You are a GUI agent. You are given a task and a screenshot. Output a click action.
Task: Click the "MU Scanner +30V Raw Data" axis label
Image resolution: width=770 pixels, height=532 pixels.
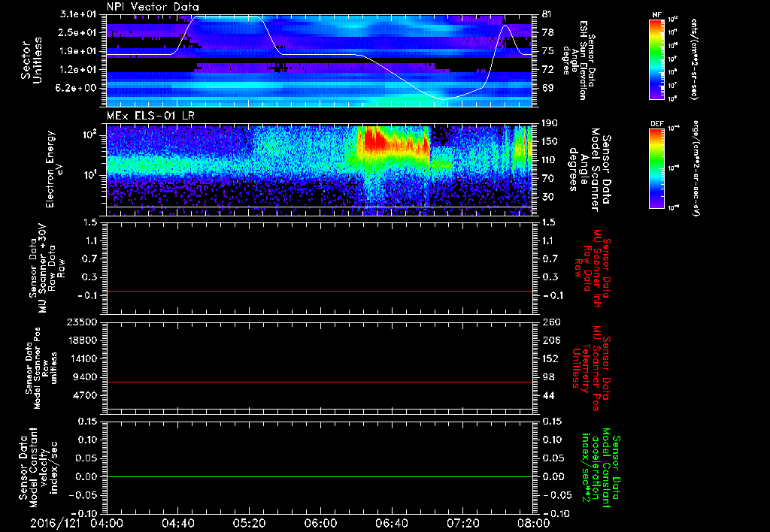click(47, 268)
